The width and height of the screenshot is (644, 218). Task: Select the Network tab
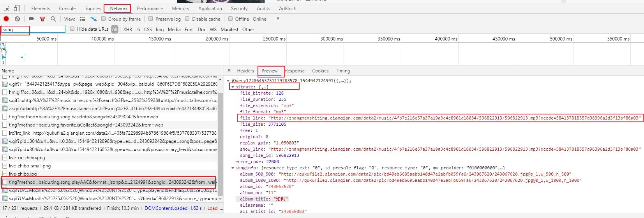click(x=119, y=8)
